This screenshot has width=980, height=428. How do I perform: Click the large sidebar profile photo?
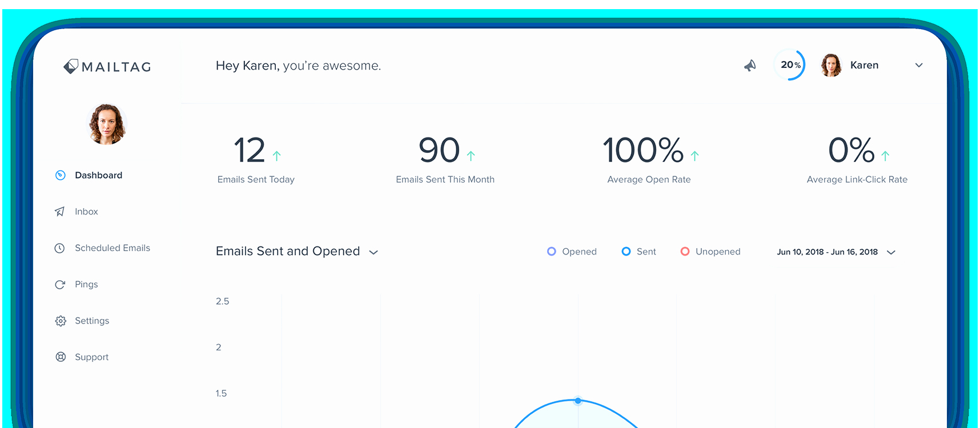tap(106, 124)
